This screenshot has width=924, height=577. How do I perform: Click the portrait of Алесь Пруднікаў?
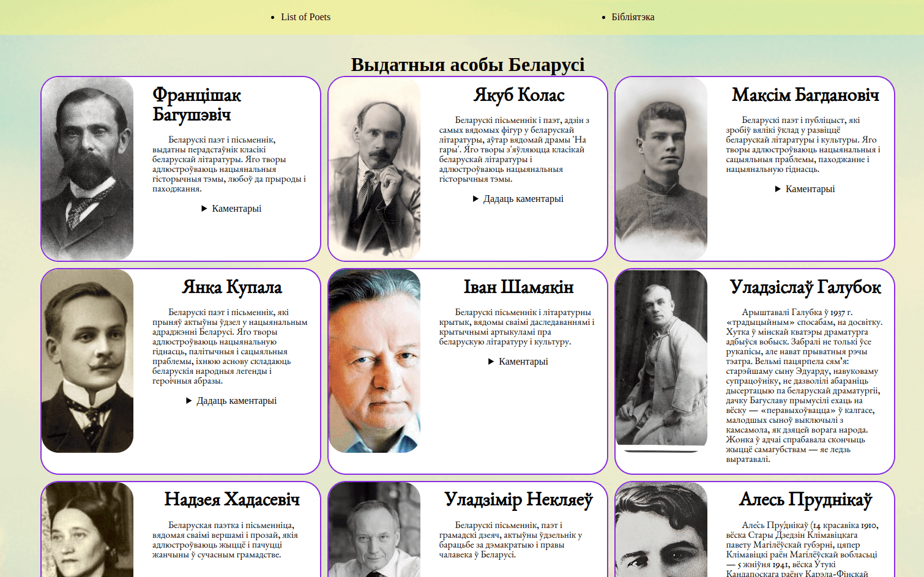click(x=661, y=530)
